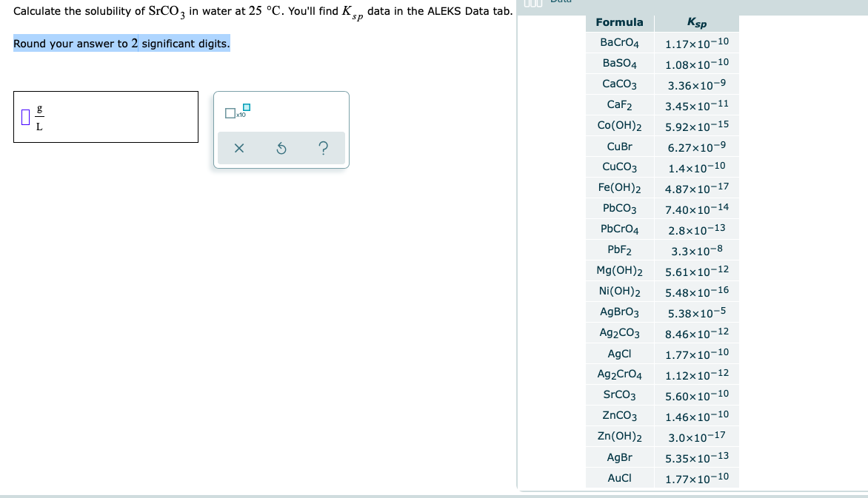Click the Ksp value 7.40×10−14
The width and height of the screenshot is (868, 498).
click(697, 209)
